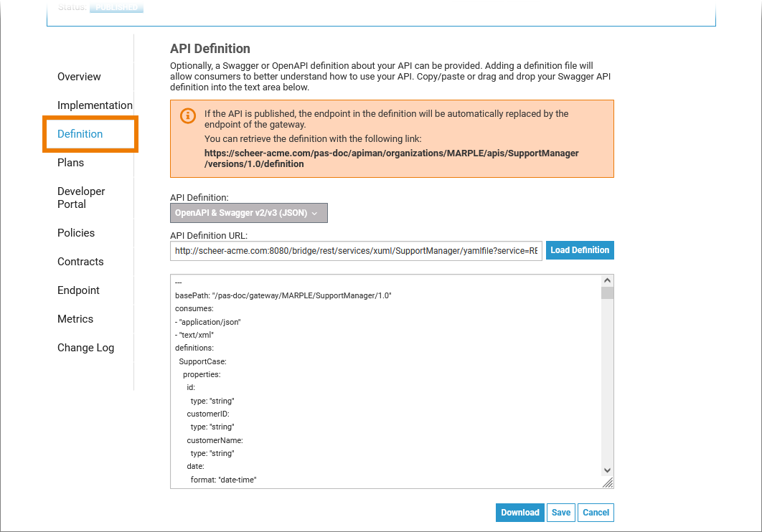Save the API definition
This screenshot has width=762, height=532.
561,513
